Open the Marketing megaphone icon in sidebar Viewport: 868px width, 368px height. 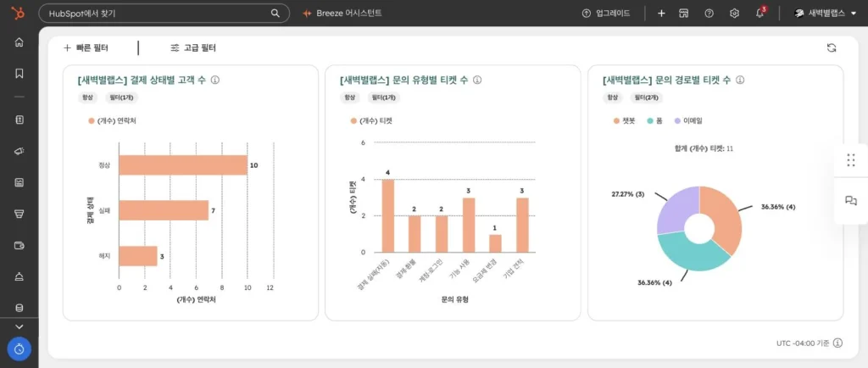19,151
